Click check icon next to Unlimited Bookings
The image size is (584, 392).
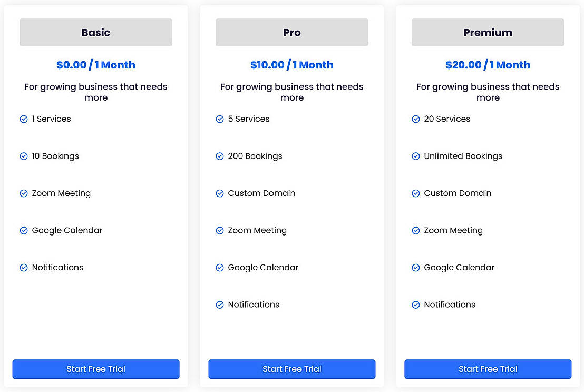pyautogui.click(x=416, y=156)
